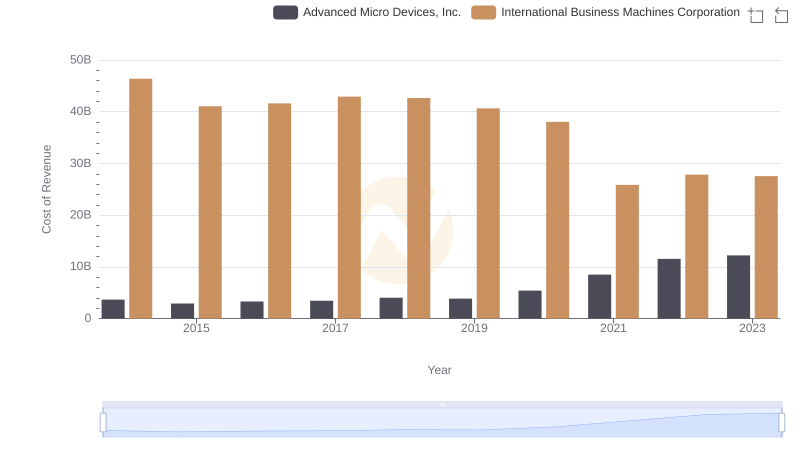Click the IBM bar for 2016

tap(280, 211)
